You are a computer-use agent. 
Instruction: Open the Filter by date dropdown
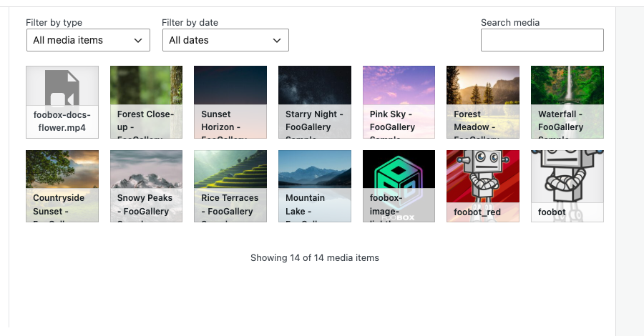(225, 40)
